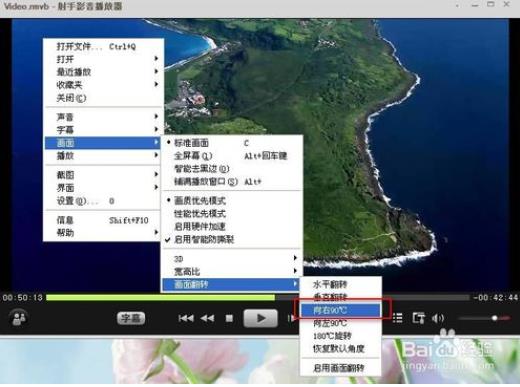Image resolution: width=520 pixels, height=387 pixels.
Task: Expand the 播放 submenu
Action: [x=104, y=156]
